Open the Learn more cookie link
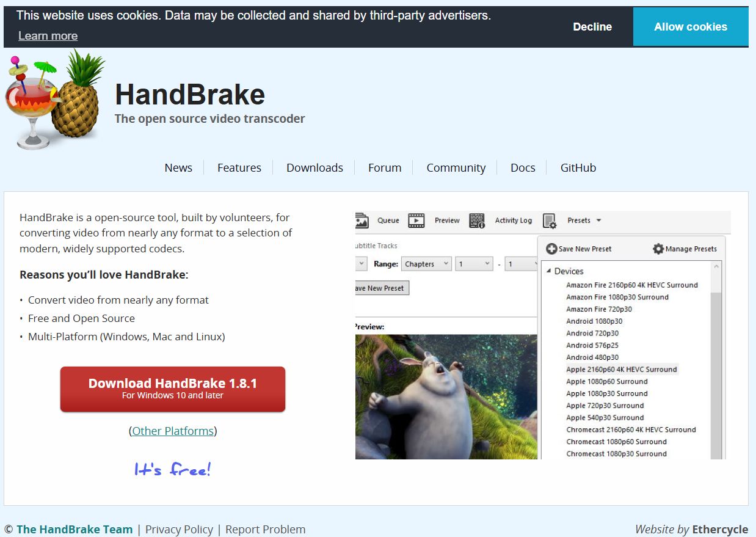Viewport: 756px width, 537px height. (48, 36)
